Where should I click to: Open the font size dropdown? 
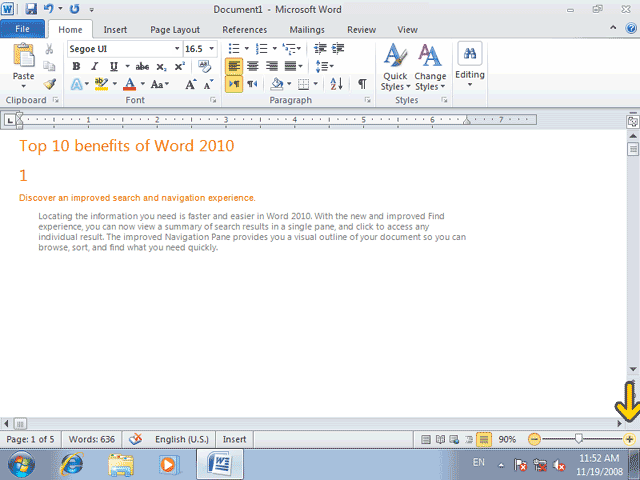pyautogui.click(x=211, y=49)
